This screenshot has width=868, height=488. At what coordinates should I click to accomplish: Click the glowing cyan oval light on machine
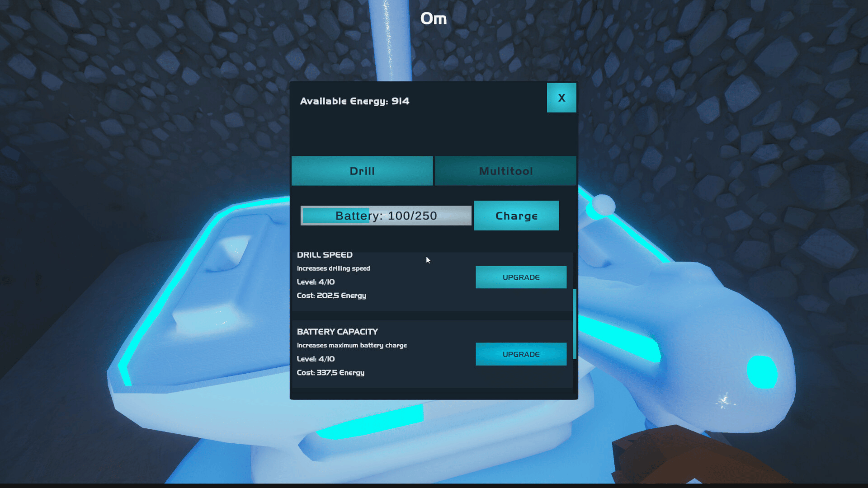click(x=761, y=371)
